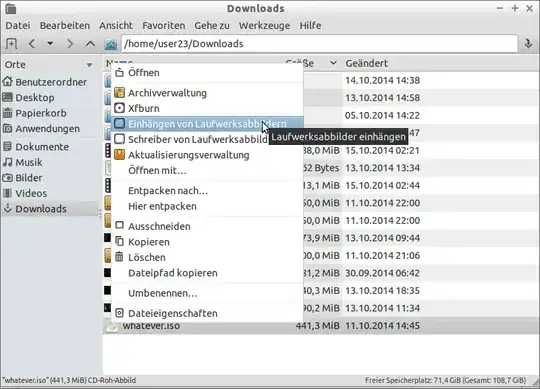
Task: Choose Dateieigenschaften in the context menu
Action: (207, 313)
